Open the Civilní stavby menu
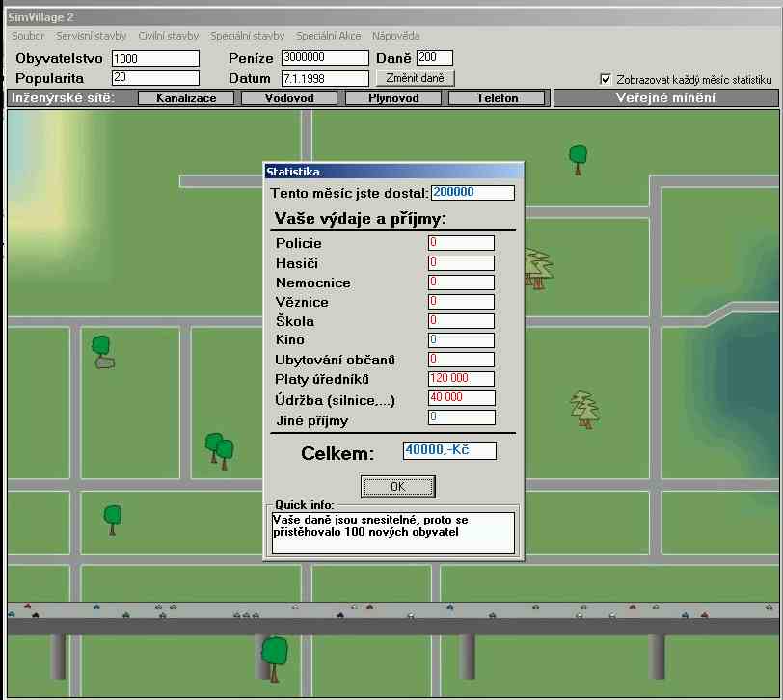Screen dimensions: 783x700 tap(169, 36)
